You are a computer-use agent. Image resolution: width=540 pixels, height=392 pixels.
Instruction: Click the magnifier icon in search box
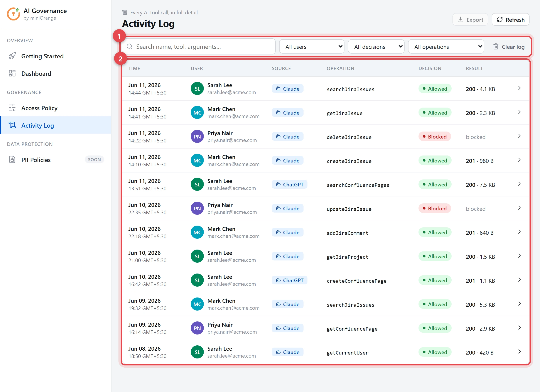130,46
